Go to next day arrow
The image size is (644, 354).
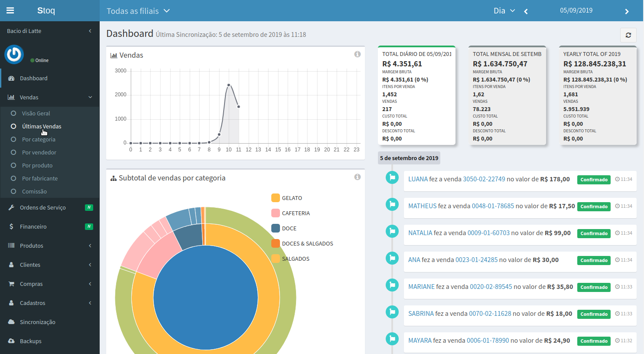[x=627, y=11]
